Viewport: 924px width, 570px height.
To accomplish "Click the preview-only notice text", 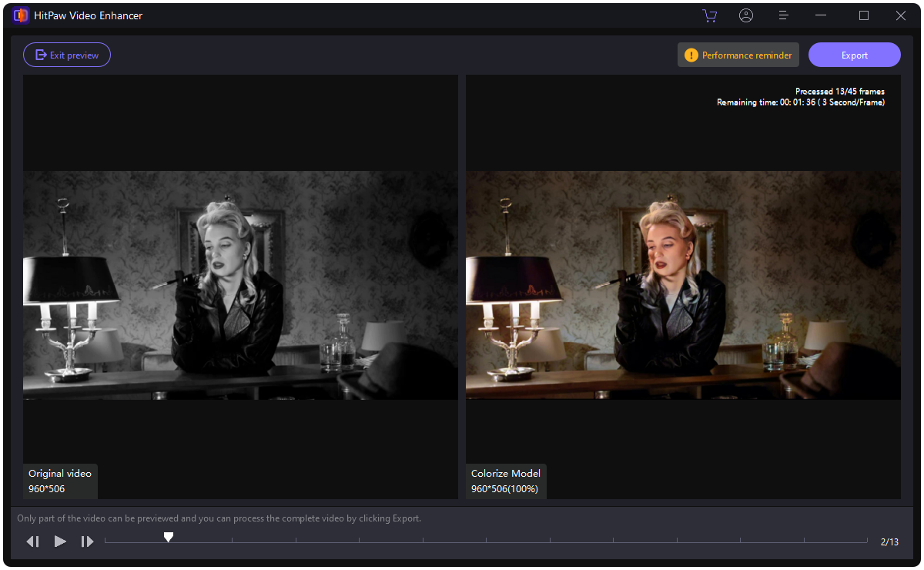I will coord(219,518).
